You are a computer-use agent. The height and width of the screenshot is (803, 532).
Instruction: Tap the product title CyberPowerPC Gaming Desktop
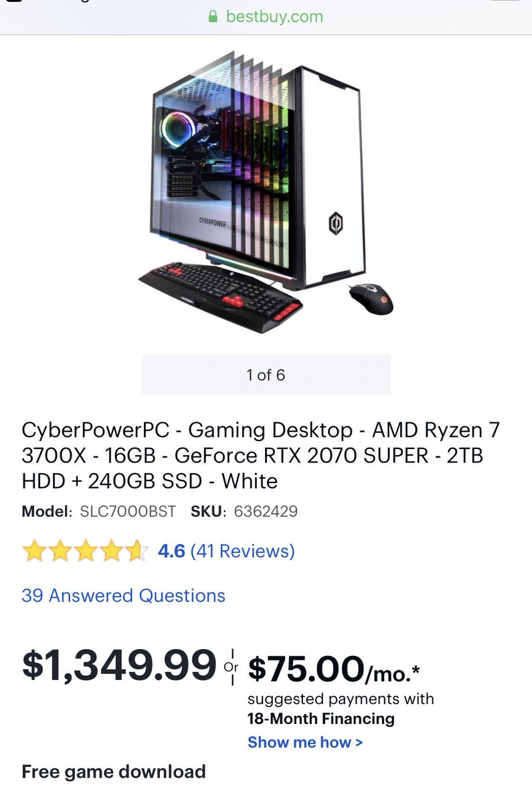coord(261,456)
